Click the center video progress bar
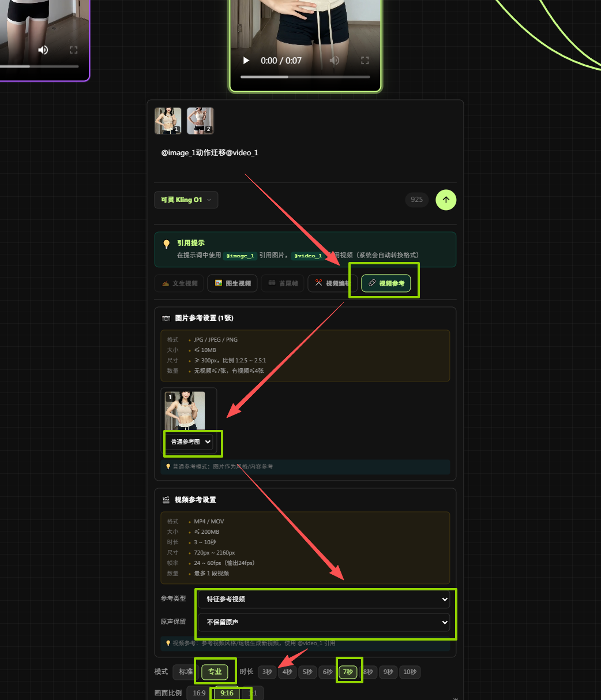The height and width of the screenshot is (700, 601). pos(305,77)
